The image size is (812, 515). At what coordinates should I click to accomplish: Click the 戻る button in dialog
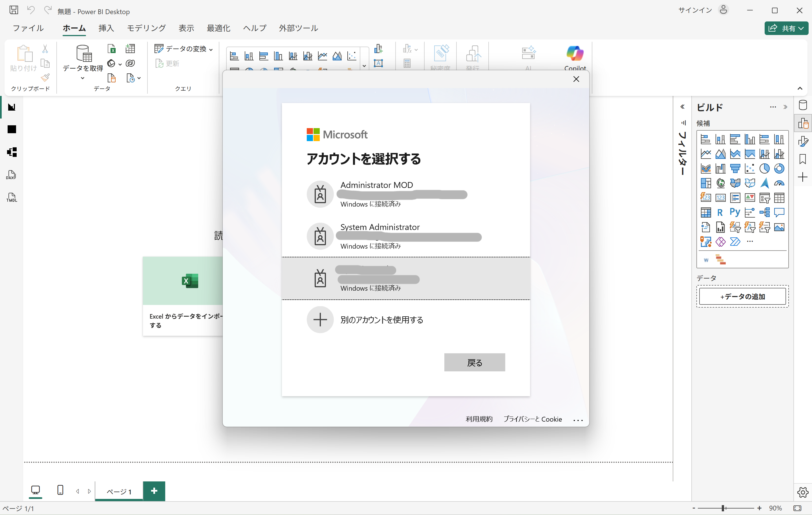coord(475,362)
